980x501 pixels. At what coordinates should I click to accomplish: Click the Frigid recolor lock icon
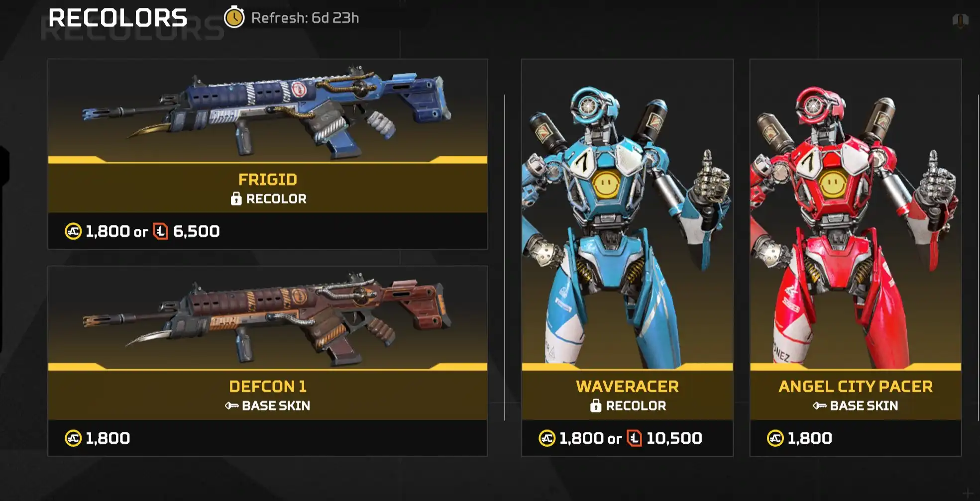click(236, 199)
